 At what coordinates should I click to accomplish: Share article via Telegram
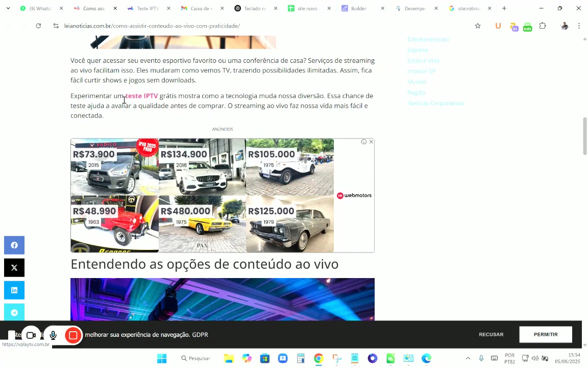click(x=14, y=312)
